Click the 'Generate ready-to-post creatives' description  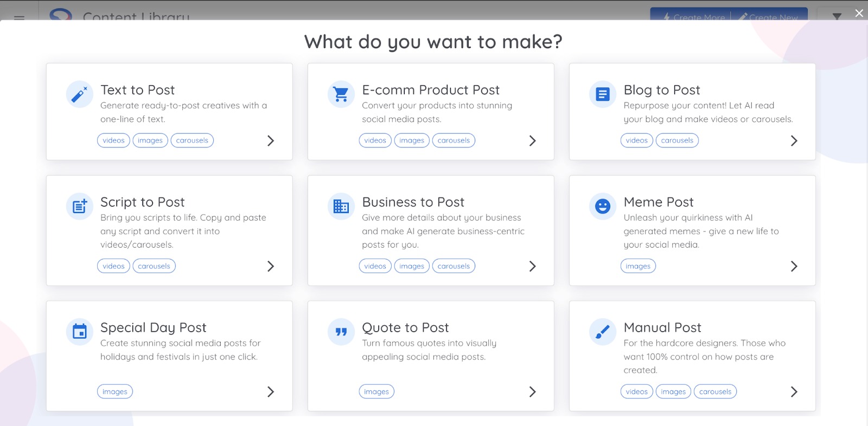point(183,112)
